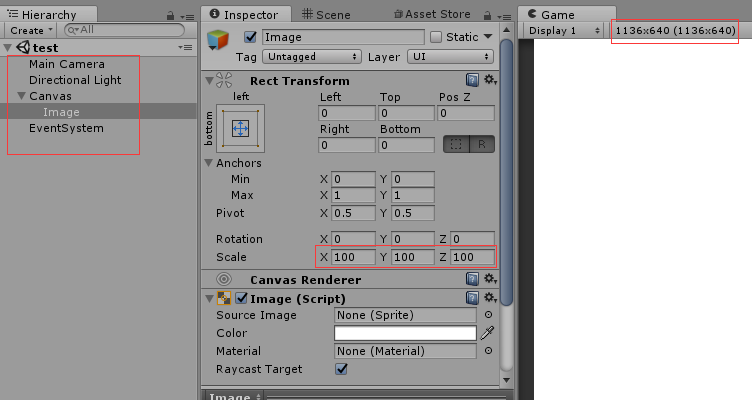
Task: Collapse the Rect Transform component
Action: pyautogui.click(x=209, y=81)
